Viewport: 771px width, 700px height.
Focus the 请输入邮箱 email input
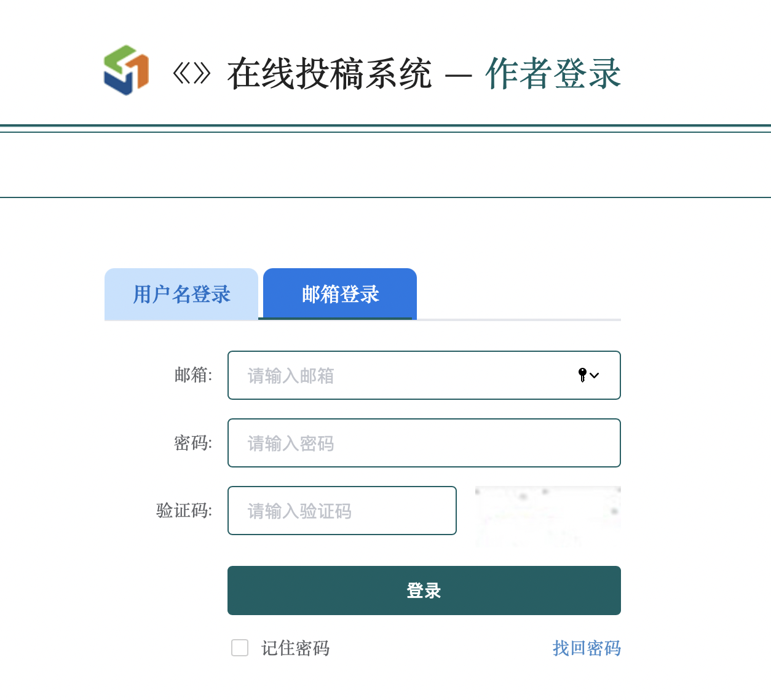pyautogui.click(x=424, y=375)
